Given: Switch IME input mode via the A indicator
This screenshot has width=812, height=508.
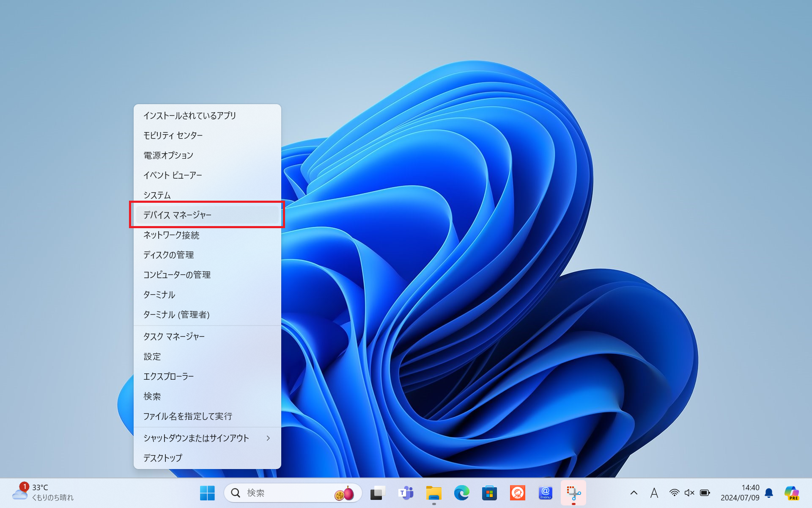Looking at the screenshot, I should coord(654,493).
